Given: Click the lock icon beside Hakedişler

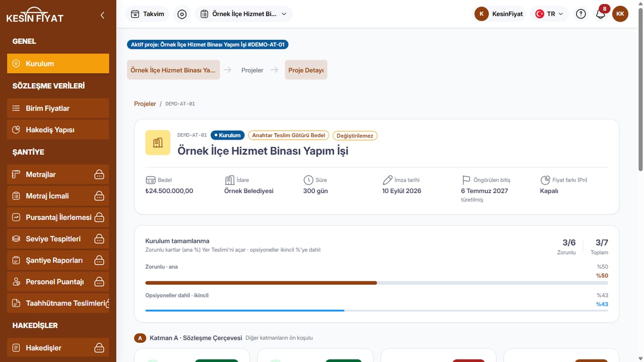Looking at the screenshot, I should tap(99, 348).
